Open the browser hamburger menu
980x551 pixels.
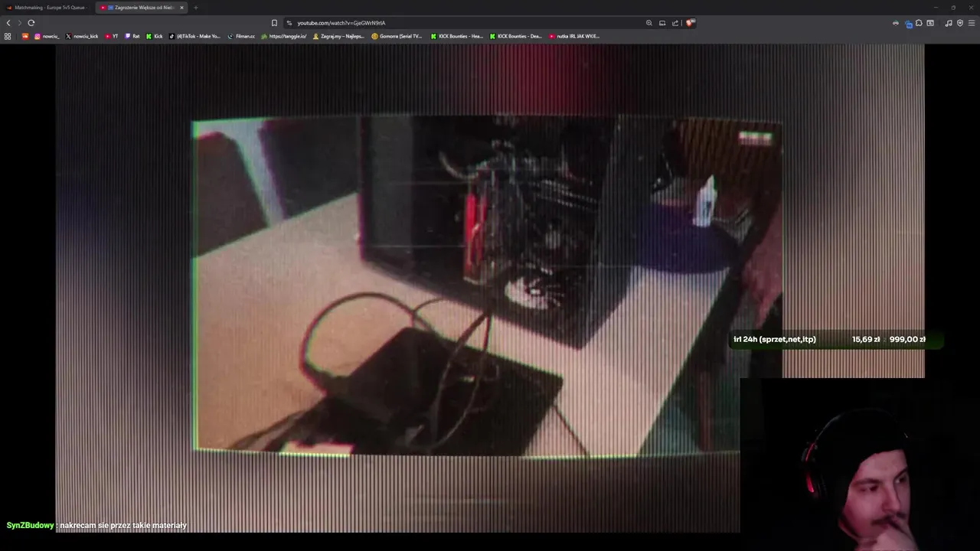point(972,23)
